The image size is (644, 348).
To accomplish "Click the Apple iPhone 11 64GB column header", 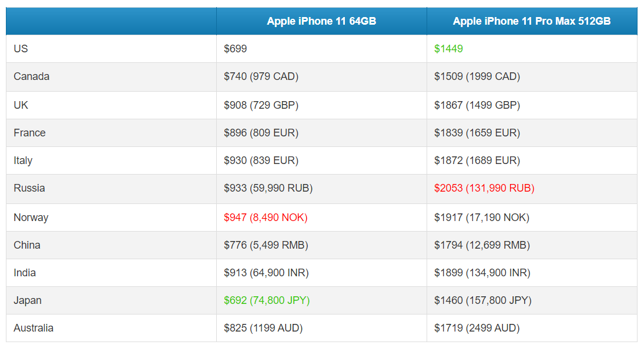I will pyautogui.click(x=321, y=21).
